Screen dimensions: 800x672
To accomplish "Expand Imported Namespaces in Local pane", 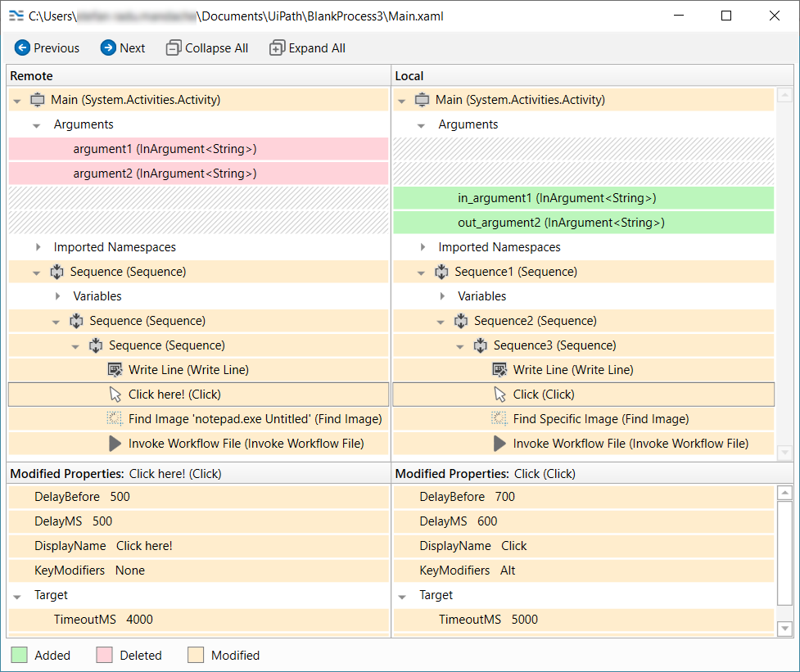I will pyautogui.click(x=423, y=247).
